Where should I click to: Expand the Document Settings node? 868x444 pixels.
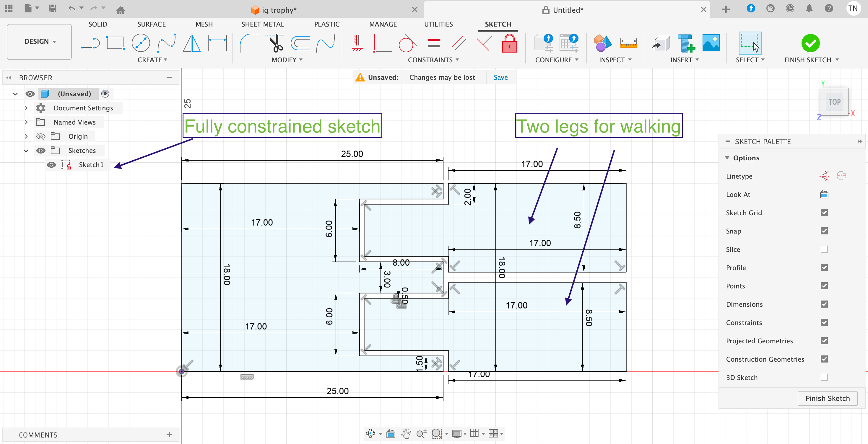(26, 108)
